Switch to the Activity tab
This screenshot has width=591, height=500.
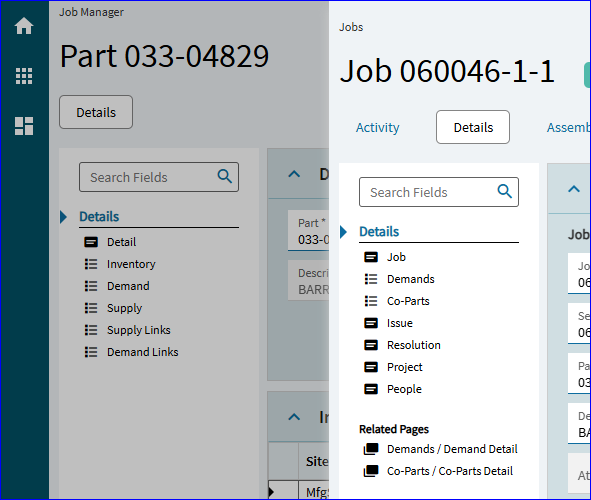[x=378, y=127]
